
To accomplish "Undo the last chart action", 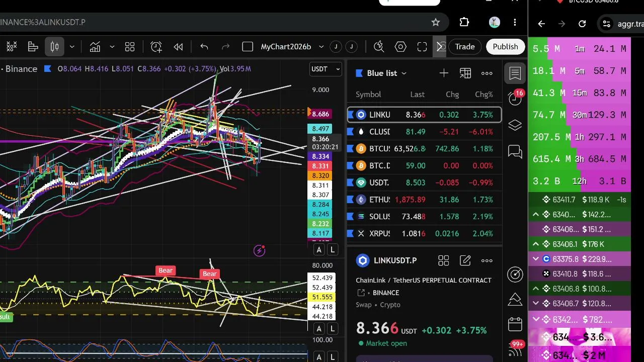I will pyautogui.click(x=204, y=47).
